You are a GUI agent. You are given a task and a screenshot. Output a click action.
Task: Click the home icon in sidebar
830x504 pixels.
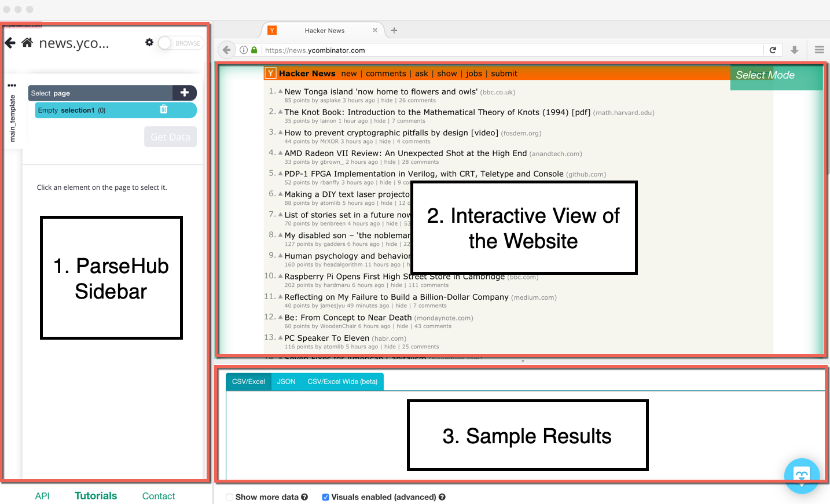point(27,43)
